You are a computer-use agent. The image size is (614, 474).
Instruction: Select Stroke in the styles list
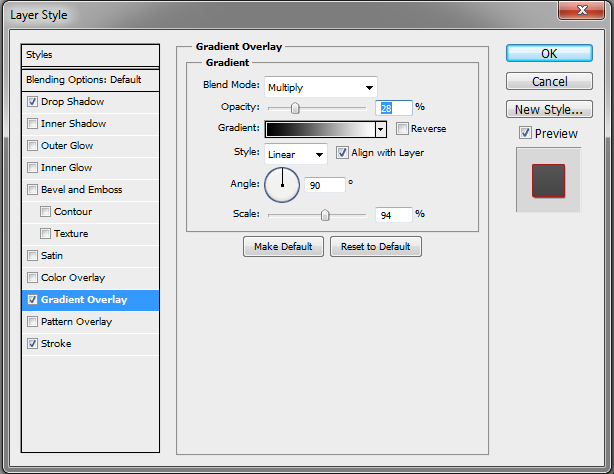tap(56, 344)
